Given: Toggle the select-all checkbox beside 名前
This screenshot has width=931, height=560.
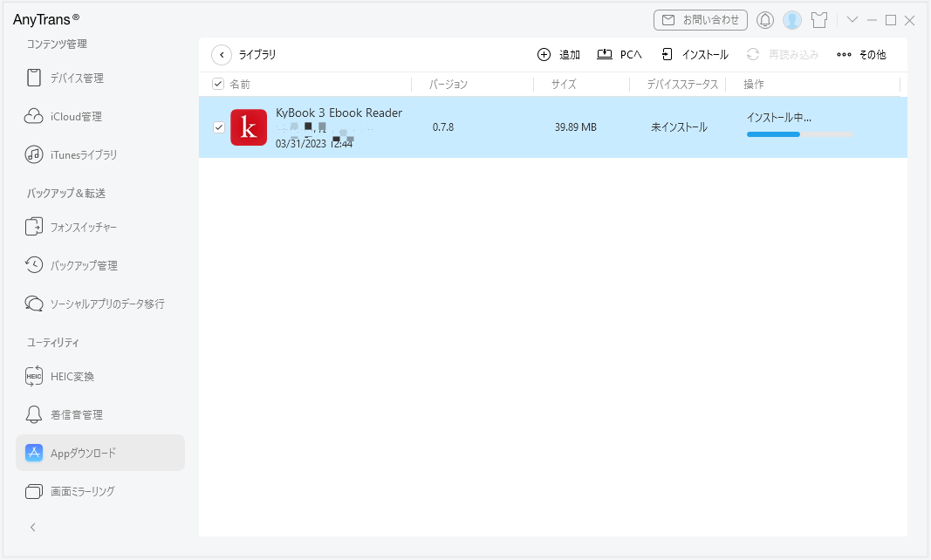Looking at the screenshot, I should pos(218,84).
